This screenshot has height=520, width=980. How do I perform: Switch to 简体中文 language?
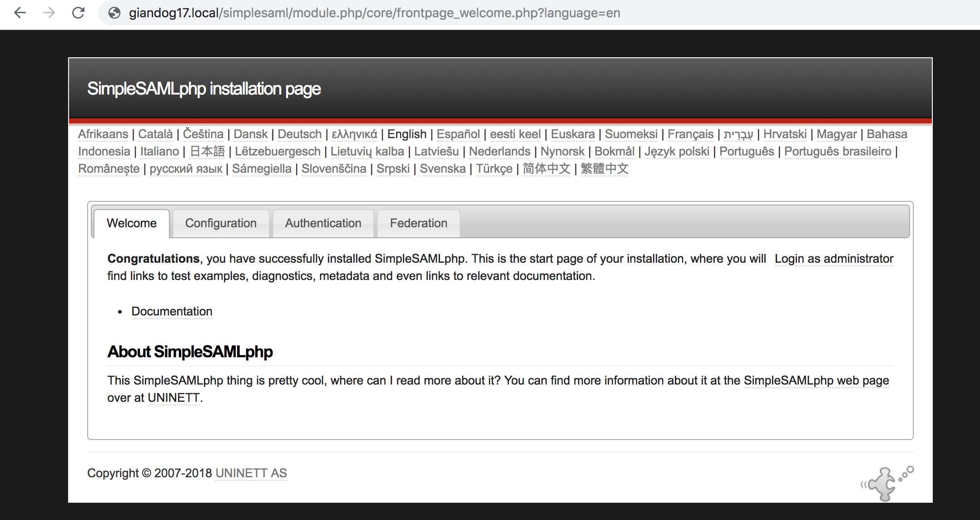click(x=546, y=169)
